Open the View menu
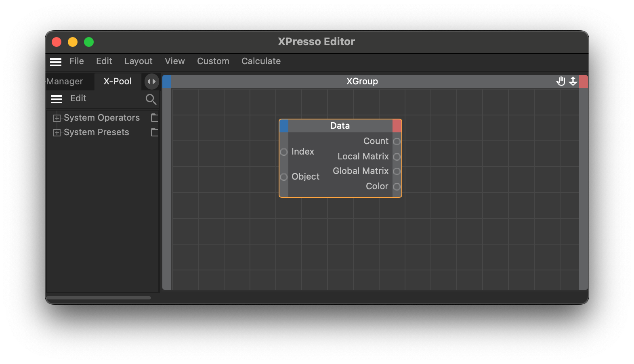This screenshot has width=634, height=364. [x=175, y=61]
